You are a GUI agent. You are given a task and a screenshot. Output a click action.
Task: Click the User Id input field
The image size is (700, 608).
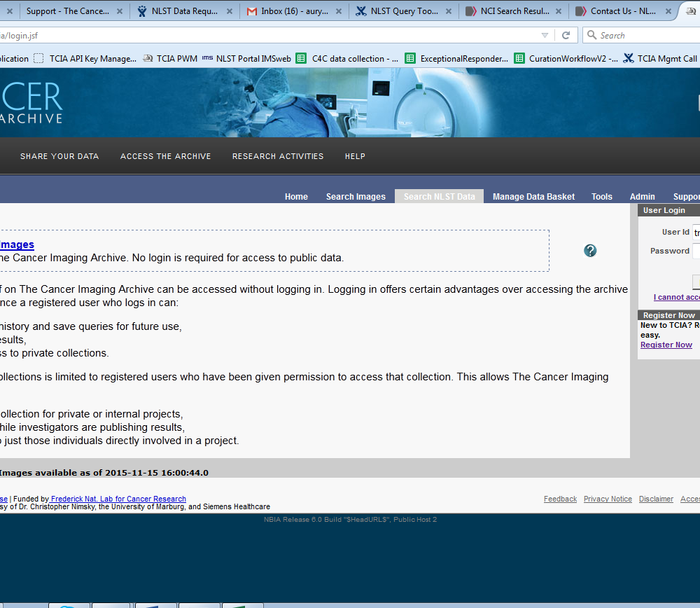(x=696, y=233)
